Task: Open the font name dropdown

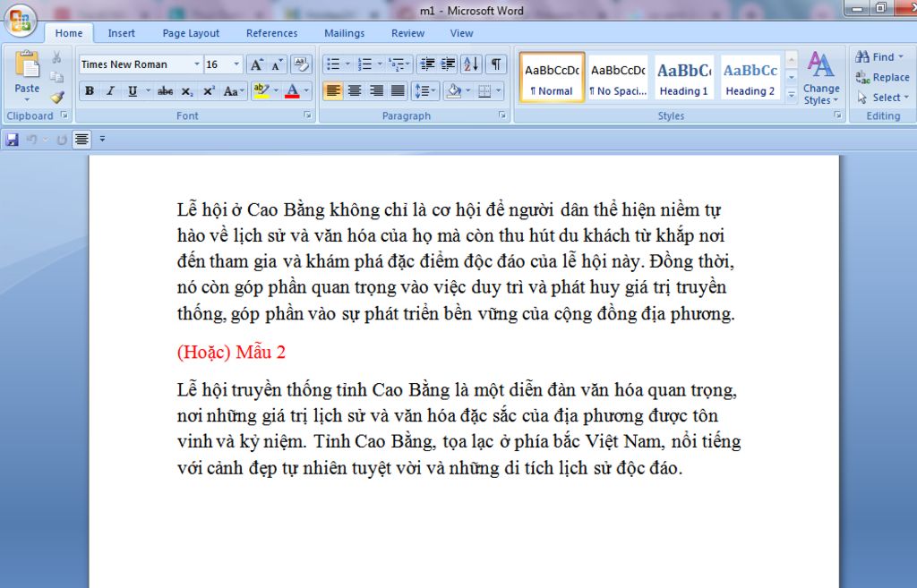Action: tap(196, 64)
